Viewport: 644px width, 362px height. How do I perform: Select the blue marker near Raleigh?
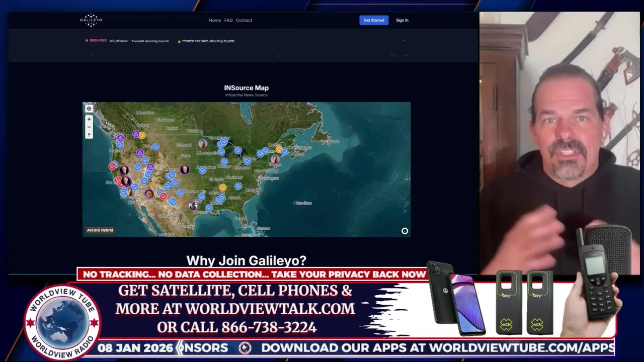(238, 186)
